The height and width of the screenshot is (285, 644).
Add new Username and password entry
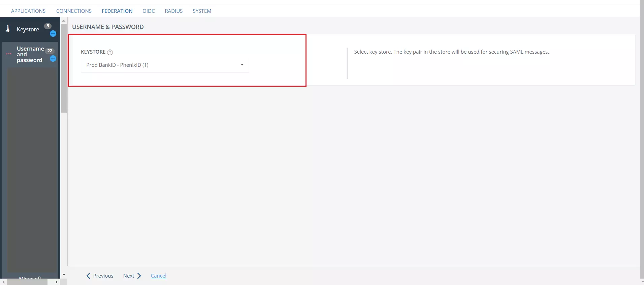(53, 59)
